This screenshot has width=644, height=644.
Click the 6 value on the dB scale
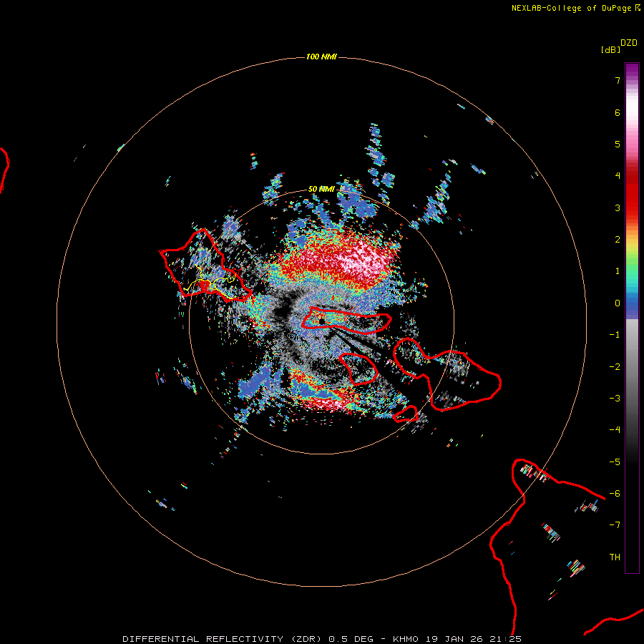(x=618, y=112)
